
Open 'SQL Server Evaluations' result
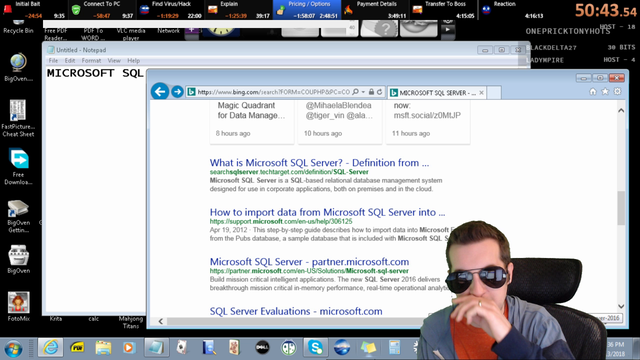coord(296,311)
